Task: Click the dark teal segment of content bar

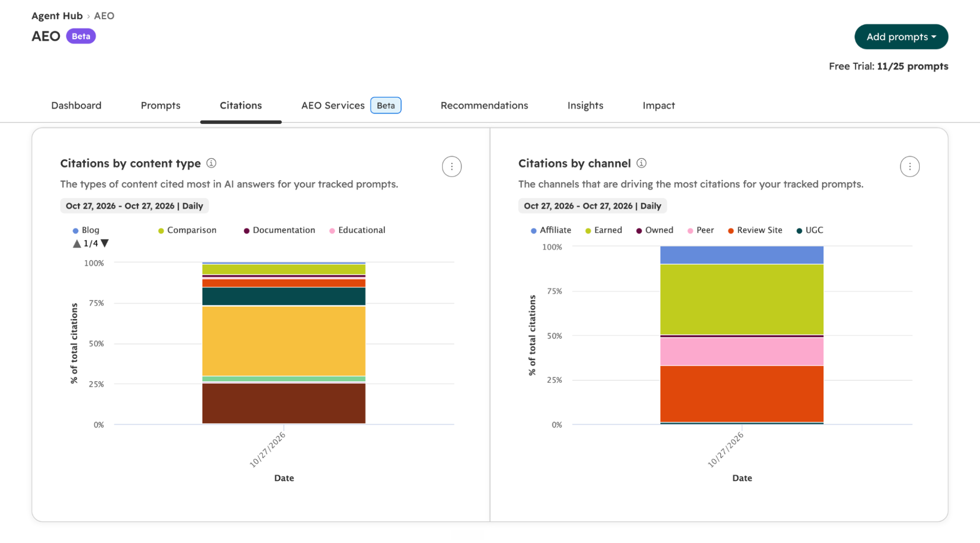Action: coord(284,297)
